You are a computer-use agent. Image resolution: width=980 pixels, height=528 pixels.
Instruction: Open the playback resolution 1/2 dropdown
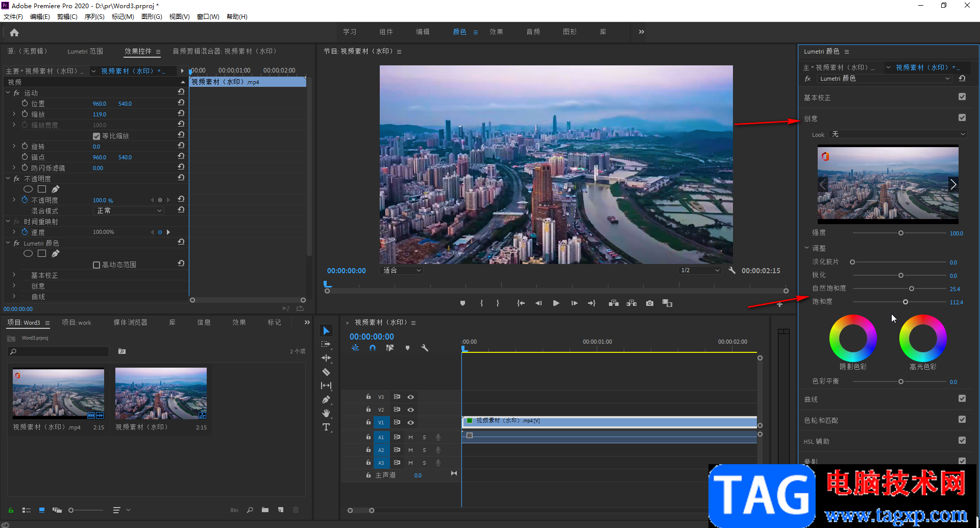point(700,271)
